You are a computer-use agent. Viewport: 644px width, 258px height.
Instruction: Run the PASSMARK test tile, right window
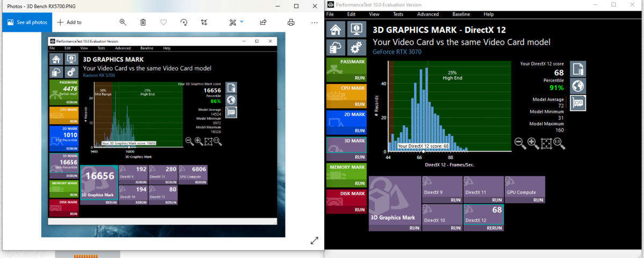346,70
